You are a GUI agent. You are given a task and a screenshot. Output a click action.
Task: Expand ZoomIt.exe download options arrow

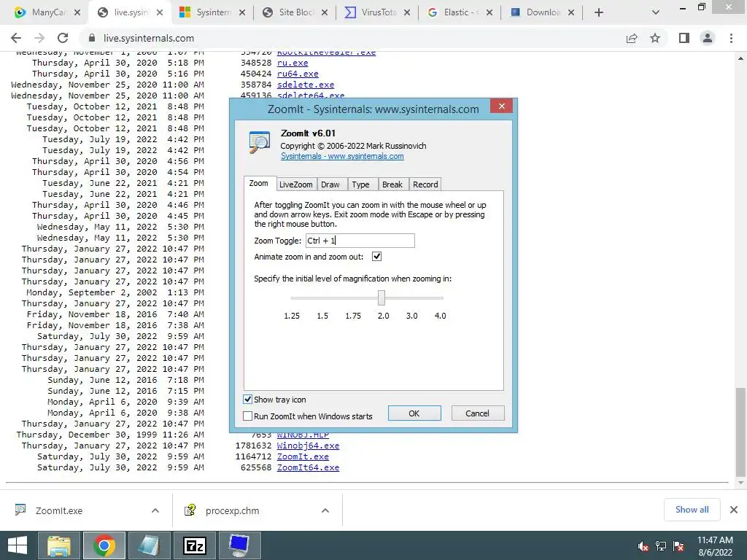click(x=155, y=510)
